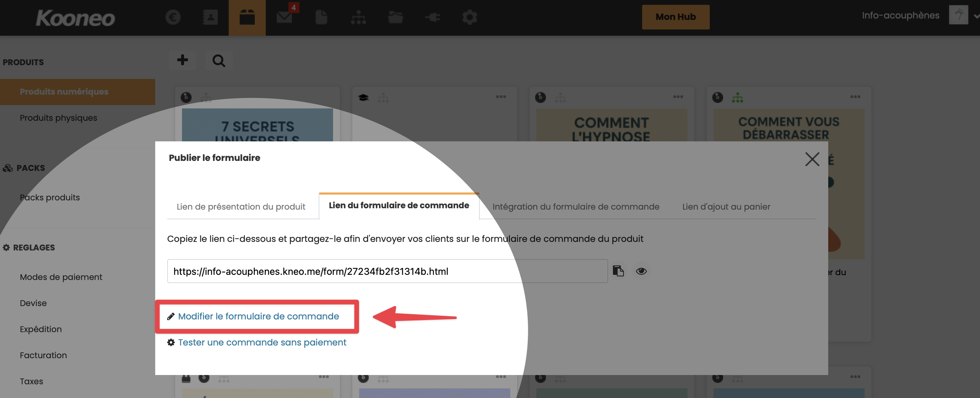Select Produits numériques in the sidebar
This screenshot has width=980, height=398.
pos(78,92)
